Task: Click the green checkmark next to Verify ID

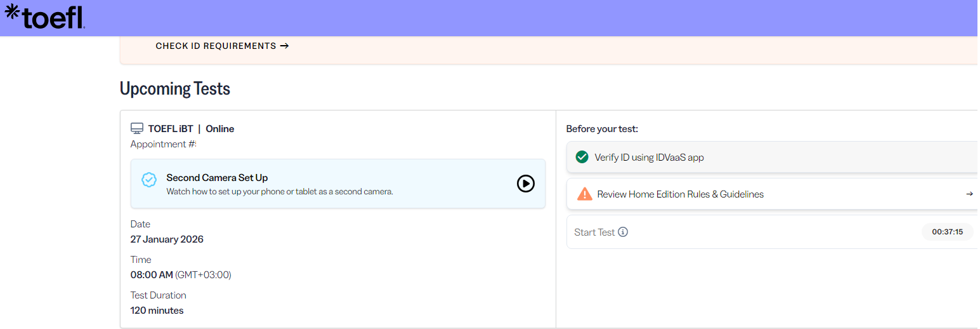Action: [582, 157]
